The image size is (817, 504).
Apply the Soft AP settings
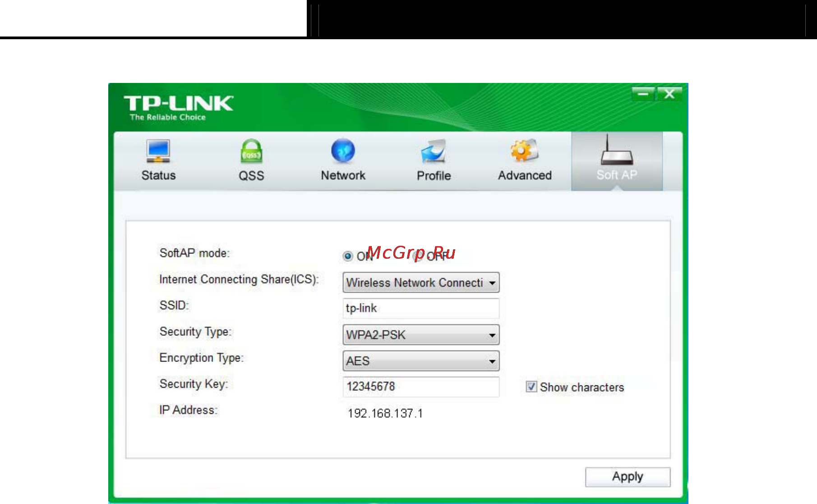628,477
